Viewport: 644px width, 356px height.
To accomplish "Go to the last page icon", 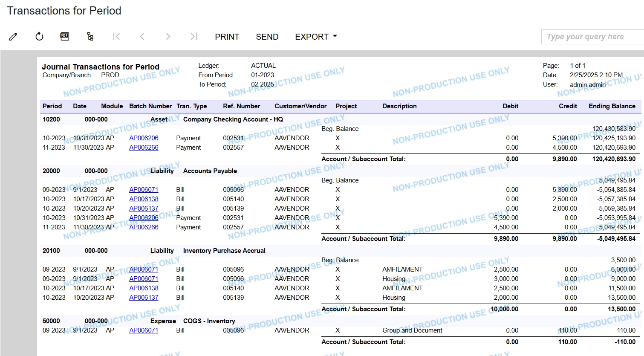I will click(194, 37).
